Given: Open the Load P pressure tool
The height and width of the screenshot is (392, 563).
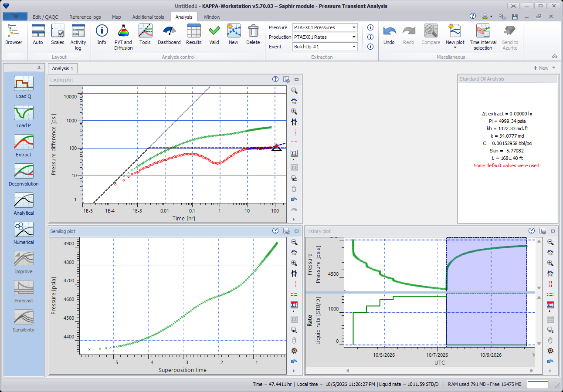Looking at the screenshot, I should (x=24, y=116).
